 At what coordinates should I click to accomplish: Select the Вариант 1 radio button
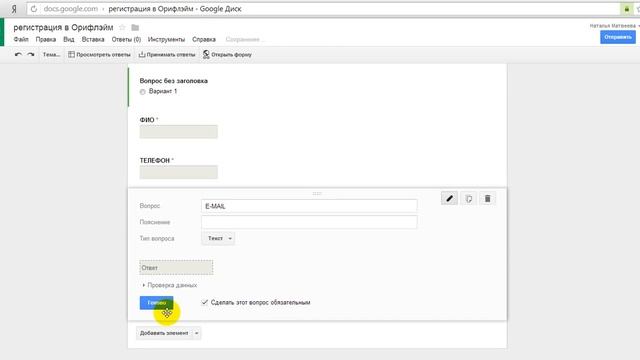142,92
